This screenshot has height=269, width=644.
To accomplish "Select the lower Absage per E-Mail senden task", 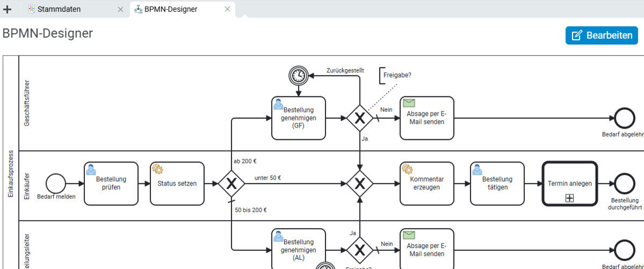I will pos(426,249).
